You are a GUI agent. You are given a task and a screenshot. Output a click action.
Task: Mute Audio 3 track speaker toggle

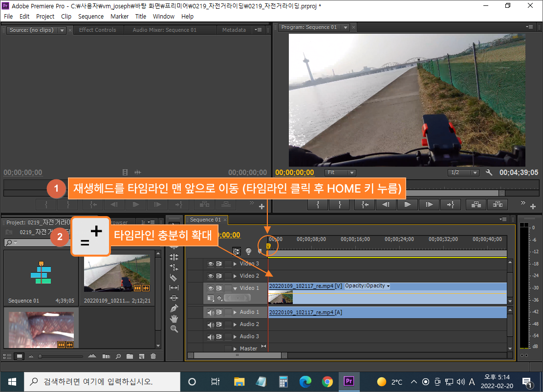tap(211, 337)
